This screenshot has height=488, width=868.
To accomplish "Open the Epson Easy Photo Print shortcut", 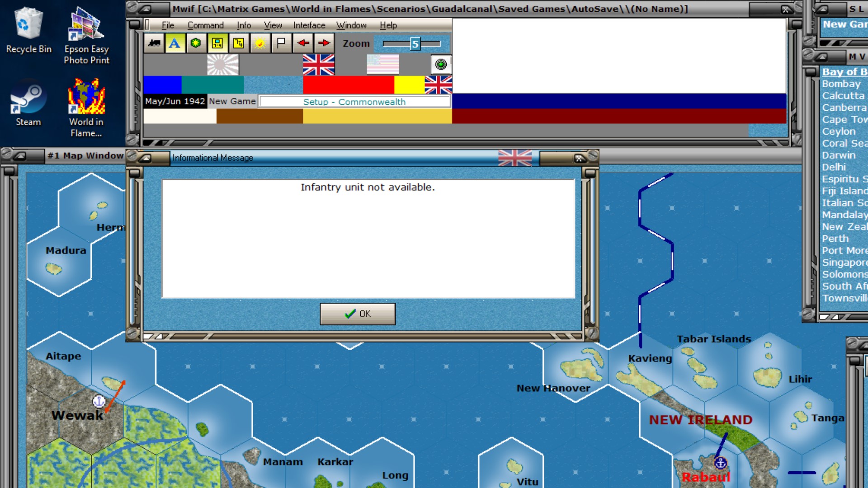I will coord(86,36).
